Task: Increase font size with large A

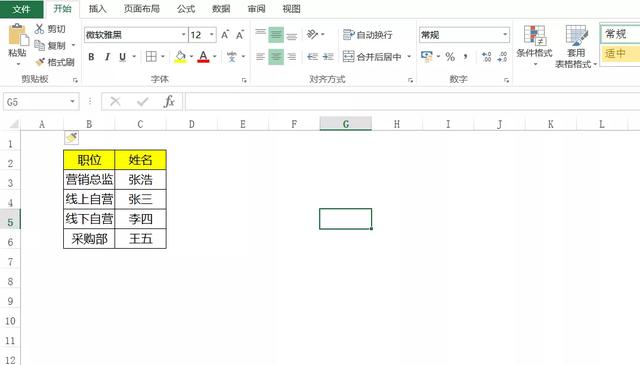Action: click(225, 35)
